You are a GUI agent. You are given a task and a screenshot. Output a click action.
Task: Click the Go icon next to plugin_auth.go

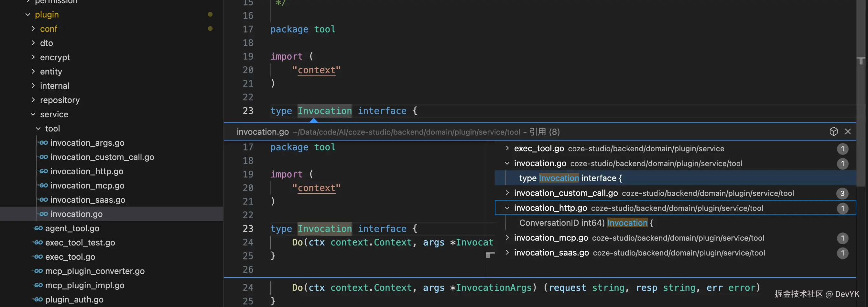coord(38,300)
